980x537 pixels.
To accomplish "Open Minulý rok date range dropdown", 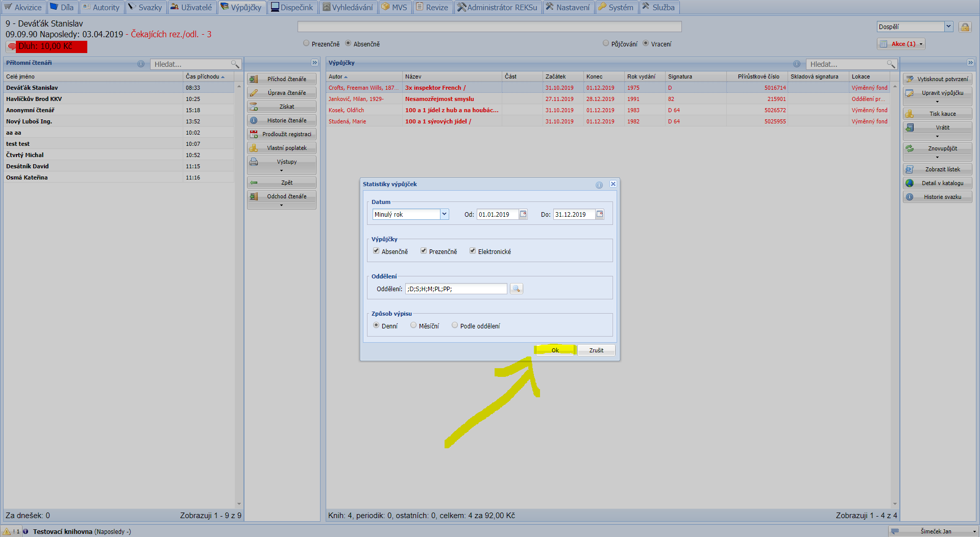I will 444,214.
